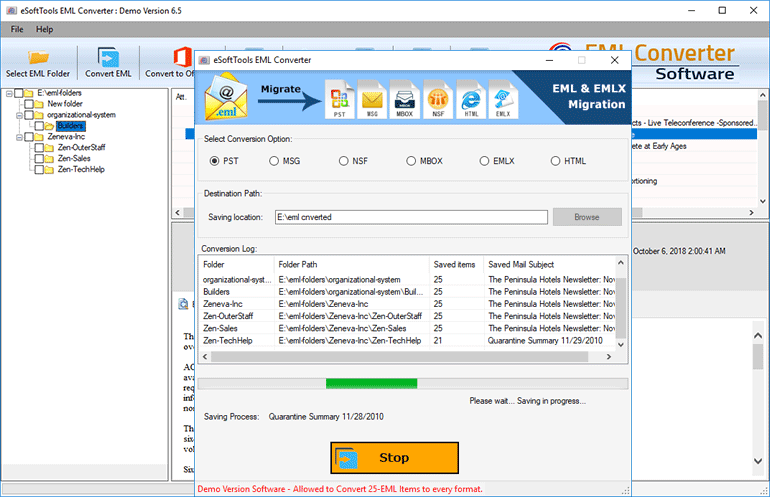Image resolution: width=770 pixels, height=497 pixels.
Task: Click the NSF format icon in banner
Action: [x=438, y=100]
